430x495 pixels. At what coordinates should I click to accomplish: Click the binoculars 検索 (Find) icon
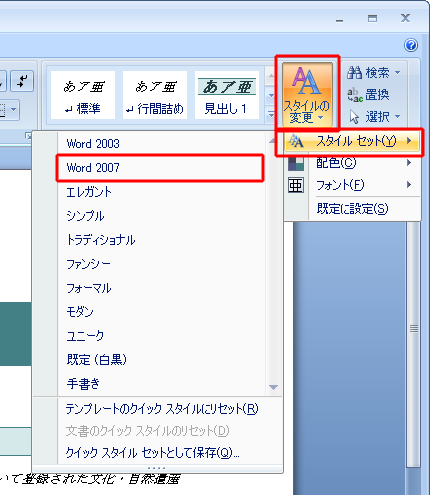tap(354, 72)
